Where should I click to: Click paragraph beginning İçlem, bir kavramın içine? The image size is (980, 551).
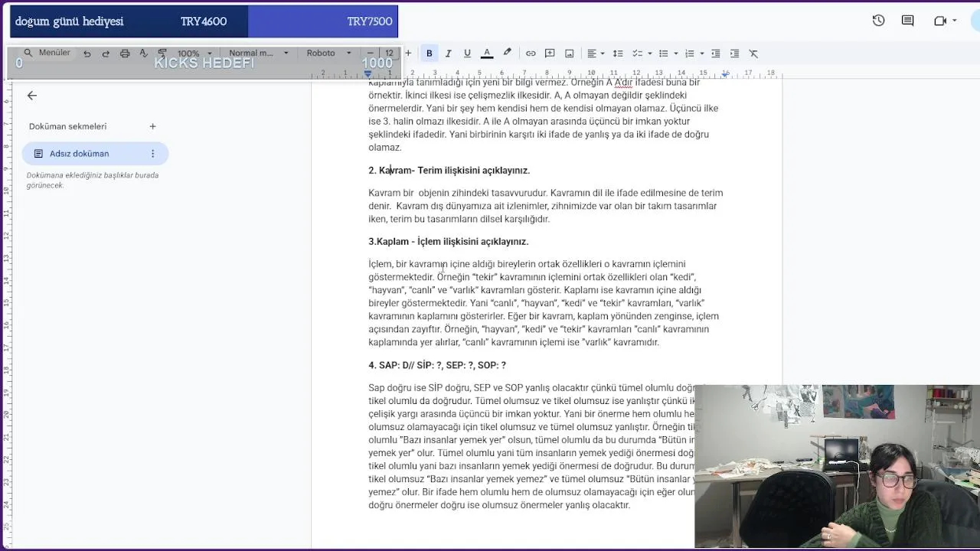(x=544, y=303)
